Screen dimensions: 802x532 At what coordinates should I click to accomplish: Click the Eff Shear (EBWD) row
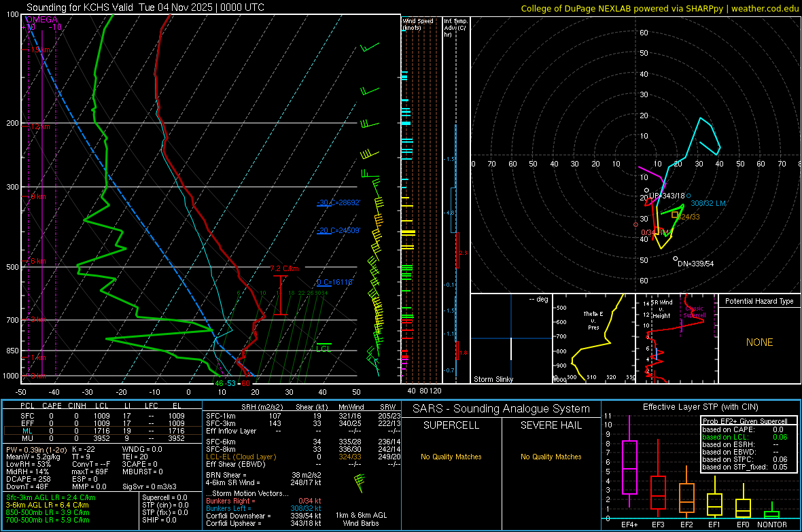click(303, 464)
